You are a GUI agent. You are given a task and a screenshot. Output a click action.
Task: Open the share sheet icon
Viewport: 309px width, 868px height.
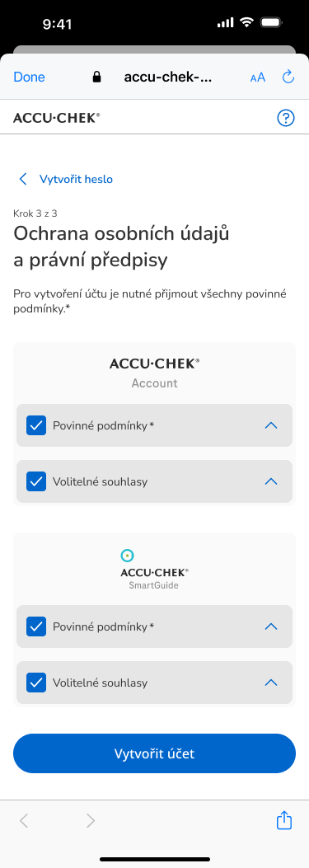[x=284, y=820]
